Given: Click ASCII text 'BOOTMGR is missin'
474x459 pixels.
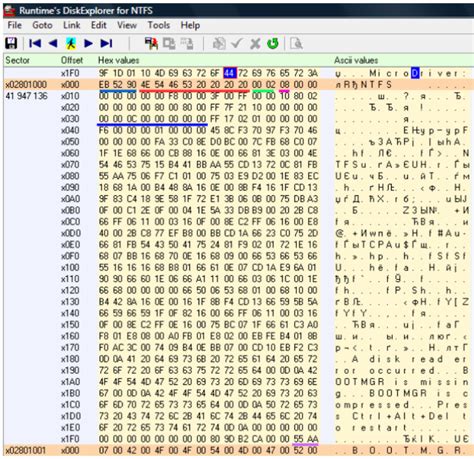Looking at the screenshot, I should tap(402, 382).
